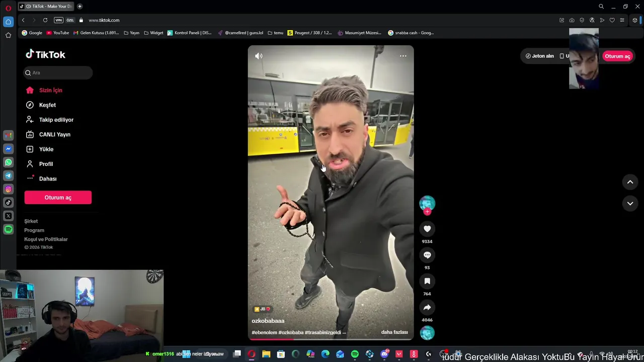Viewport: 644px width, 362px height.
Task: Open Spotify from Windows taskbar
Action: [355, 354]
